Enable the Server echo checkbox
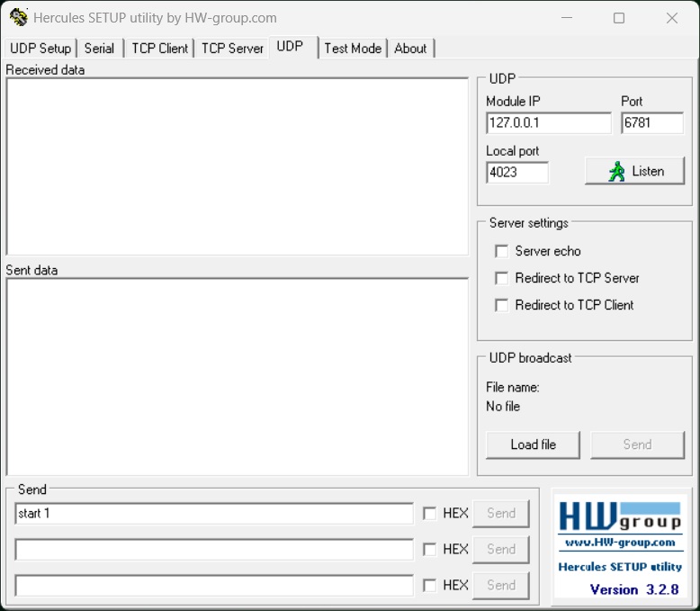This screenshot has height=611, width=700. click(x=501, y=251)
